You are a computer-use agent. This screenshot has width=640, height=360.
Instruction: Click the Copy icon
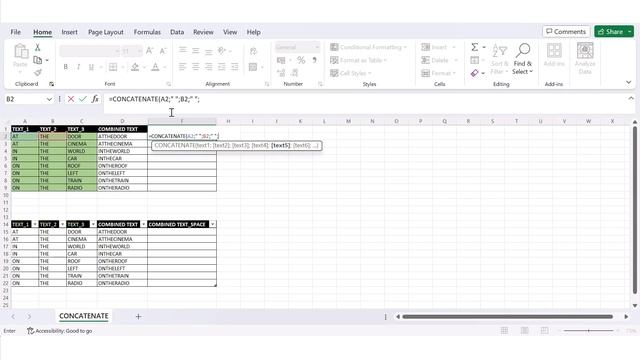tap(38, 60)
